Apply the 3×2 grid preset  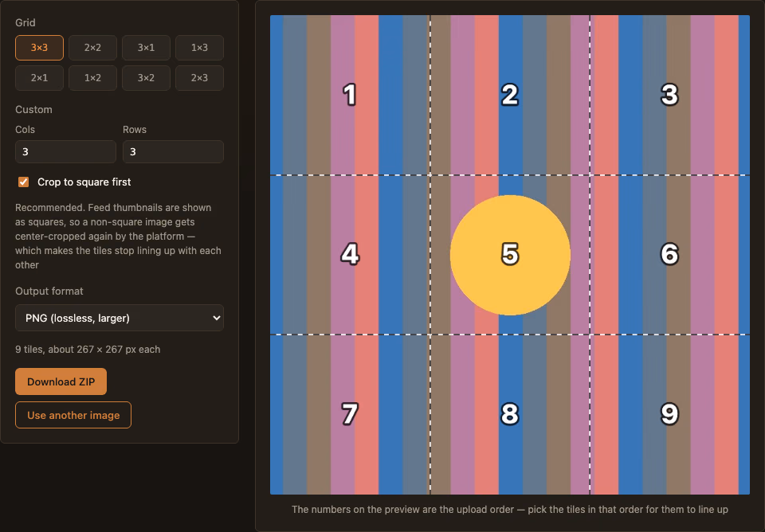pos(146,78)
